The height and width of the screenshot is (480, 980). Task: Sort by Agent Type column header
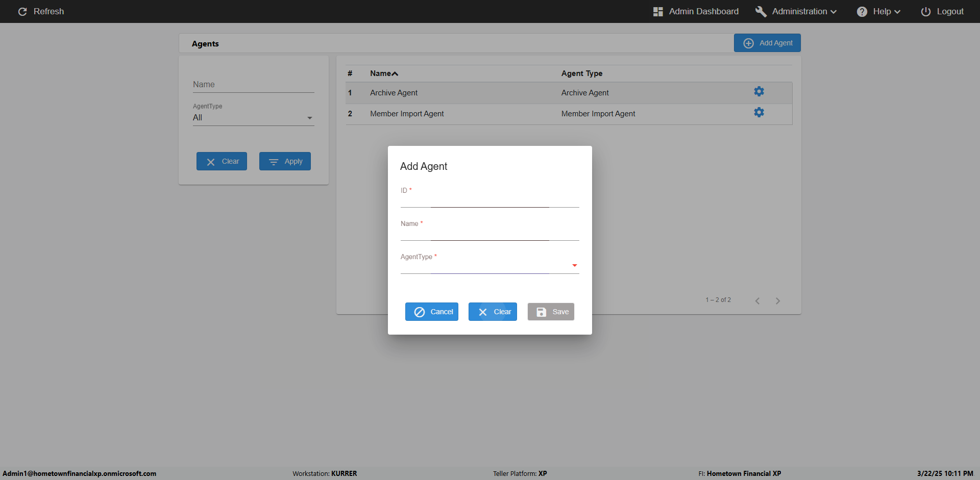coord(582,73)
